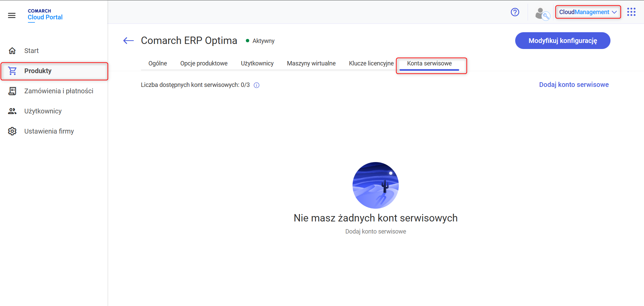Open the Klucze licencyjne tab

point(371,63)
